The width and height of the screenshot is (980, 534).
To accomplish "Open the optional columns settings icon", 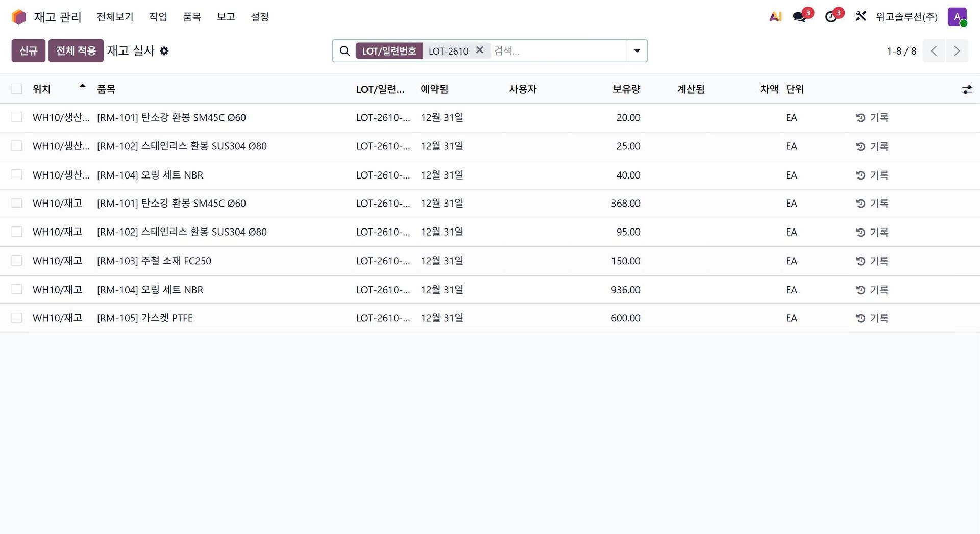I will [967, 90].
